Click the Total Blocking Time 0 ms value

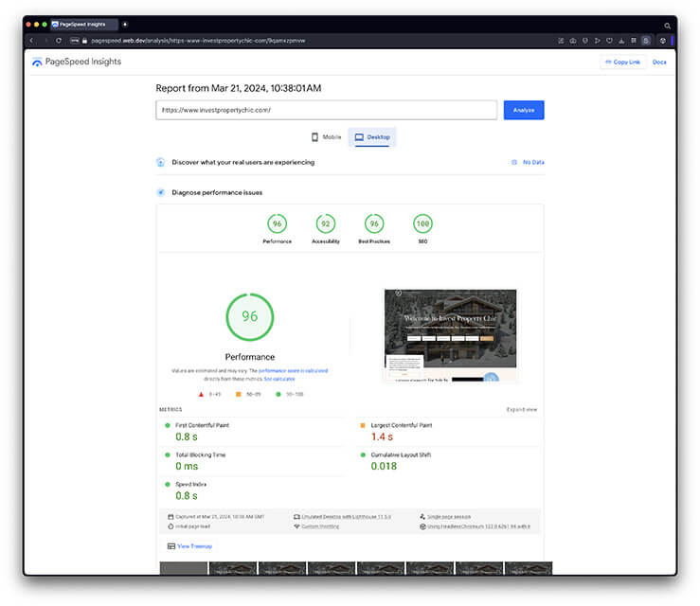187,466
